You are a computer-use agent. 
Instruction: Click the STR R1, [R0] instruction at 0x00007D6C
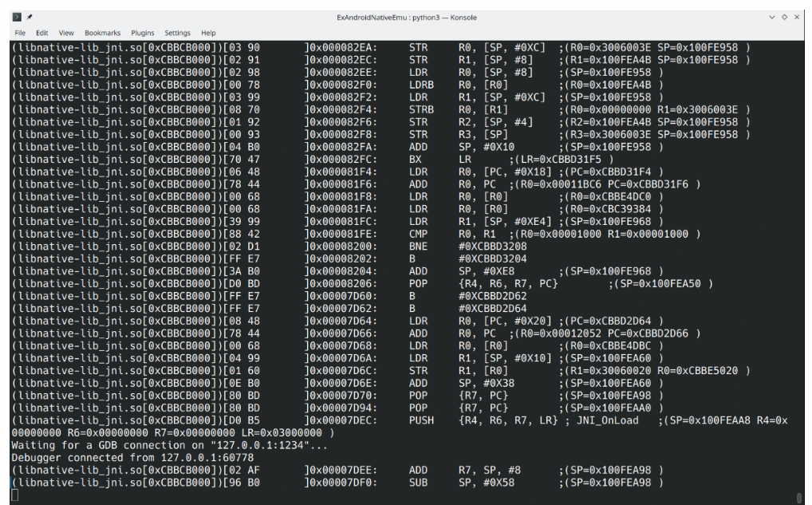coord(459,371)
